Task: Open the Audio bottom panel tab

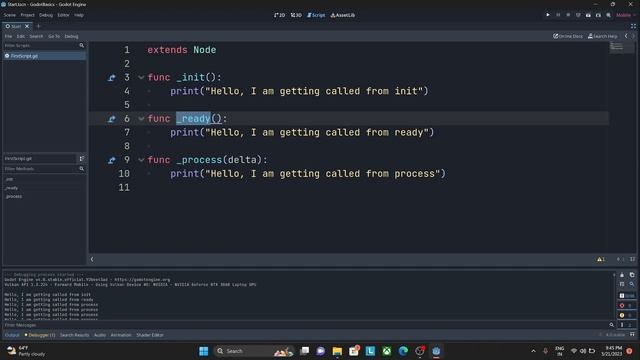Action: [x=100, y=335]
